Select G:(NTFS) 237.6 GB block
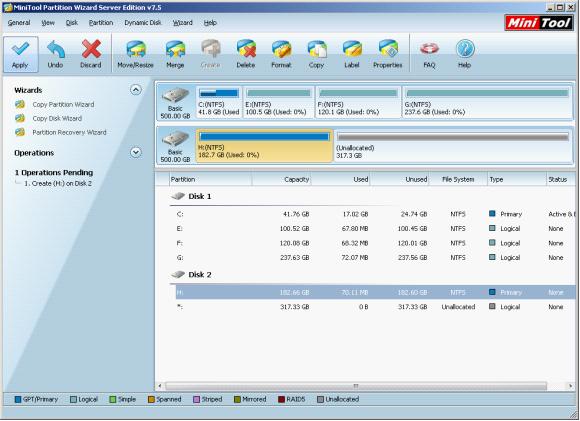This screenshot has width=580, height=421. 487,102
